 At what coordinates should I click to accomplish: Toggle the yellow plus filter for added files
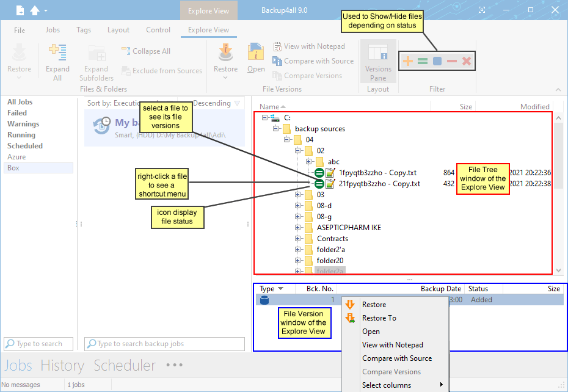(407, 61)
